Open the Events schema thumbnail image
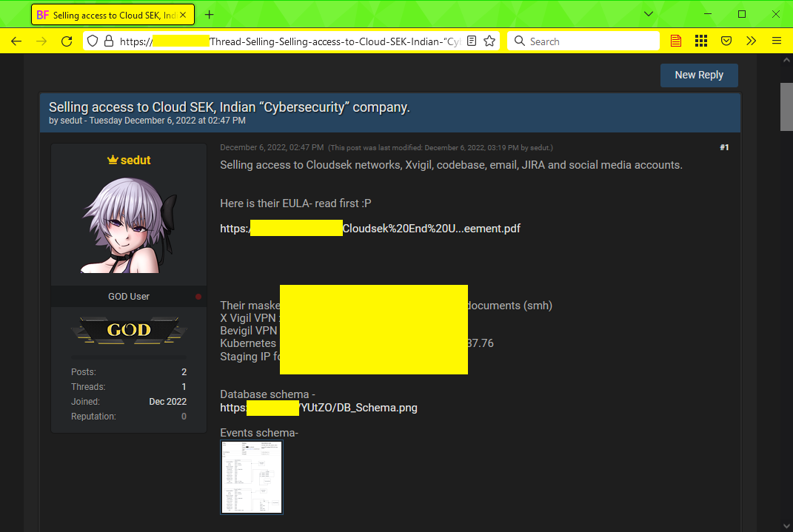The image size is (793, 532). [x=251, y=477]
